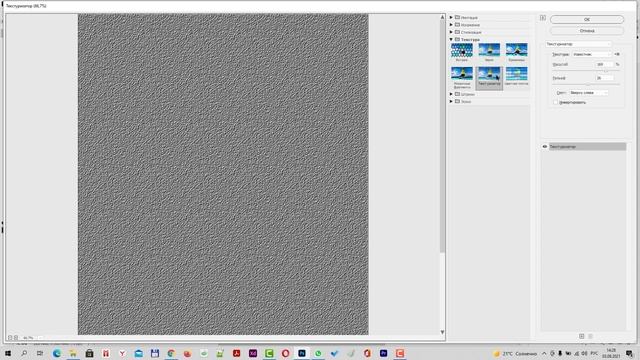The width and height of the screenshot is (640, 360).
Task: Click the taskbar clock and date
Action: [x=611, y=353]
